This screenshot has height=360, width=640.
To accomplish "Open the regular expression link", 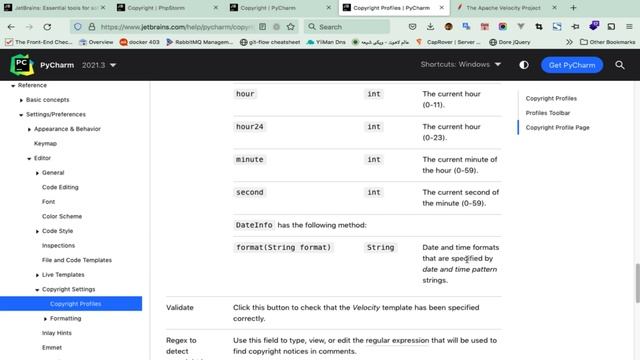I will point(397,340).
